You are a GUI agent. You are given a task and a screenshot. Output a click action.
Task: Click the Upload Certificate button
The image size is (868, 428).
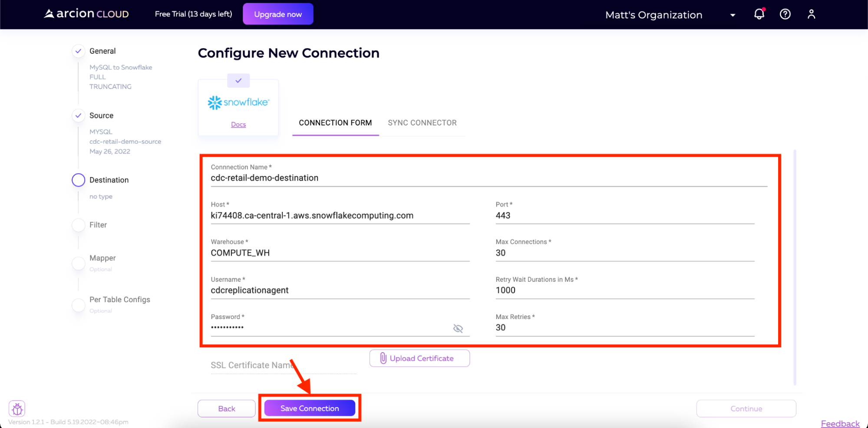pyautogui.click(x=419, y=358)
